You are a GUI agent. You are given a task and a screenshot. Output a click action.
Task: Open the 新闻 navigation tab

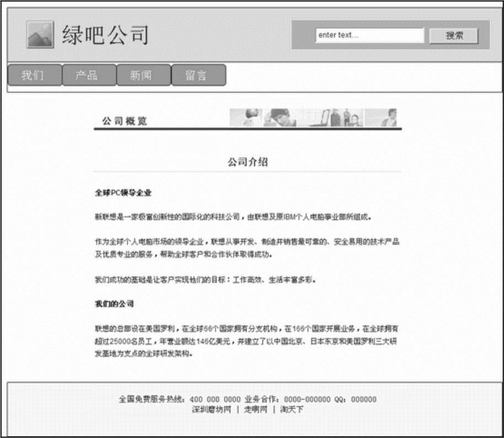click(144, 75)
